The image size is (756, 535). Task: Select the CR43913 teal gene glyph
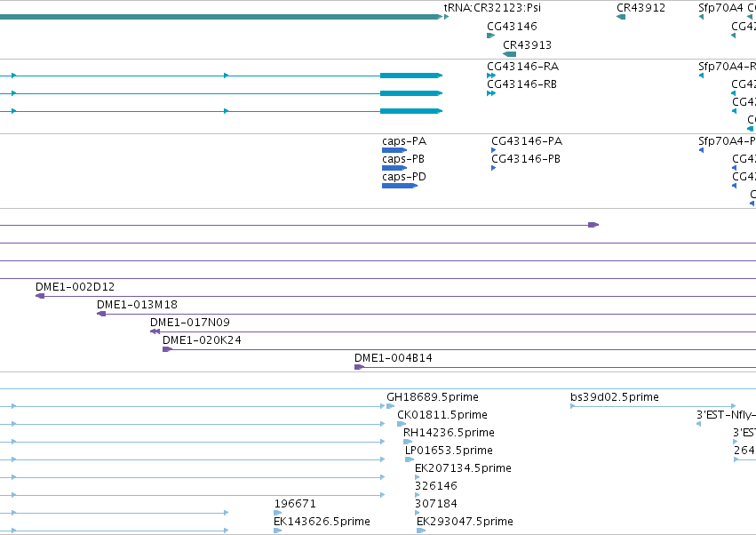[510, 54]
